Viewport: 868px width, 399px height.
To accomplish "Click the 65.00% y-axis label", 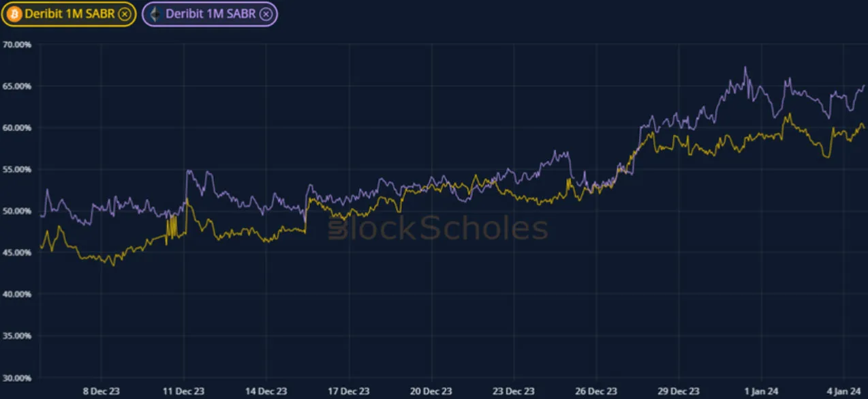I will tap(17, 87).
